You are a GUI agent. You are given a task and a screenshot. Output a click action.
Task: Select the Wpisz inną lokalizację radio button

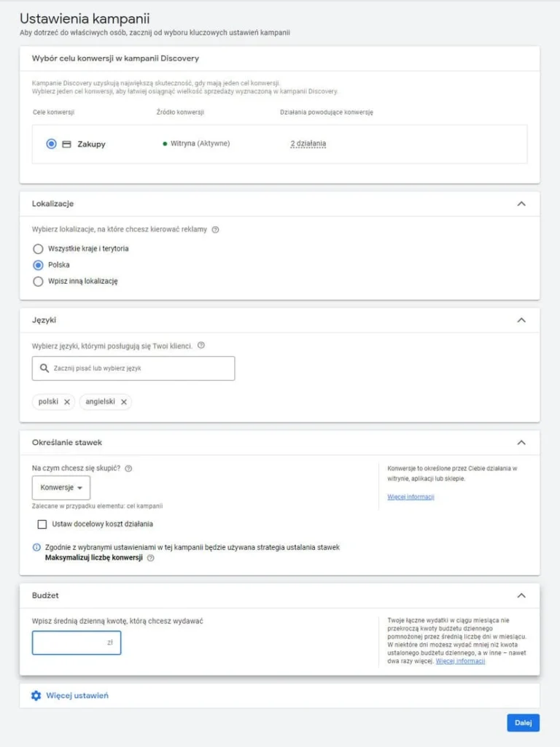(x=37, y=281)
